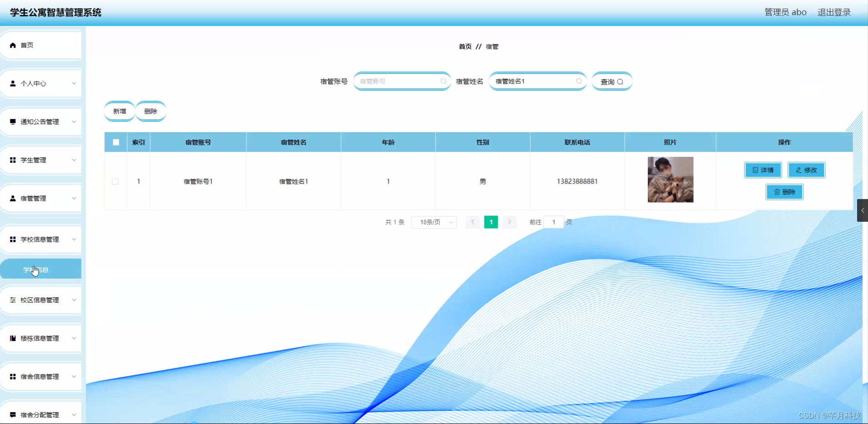Click 退出登录 in the top bar
Viewport: 868px width, 424px height.
click(834, 12)
